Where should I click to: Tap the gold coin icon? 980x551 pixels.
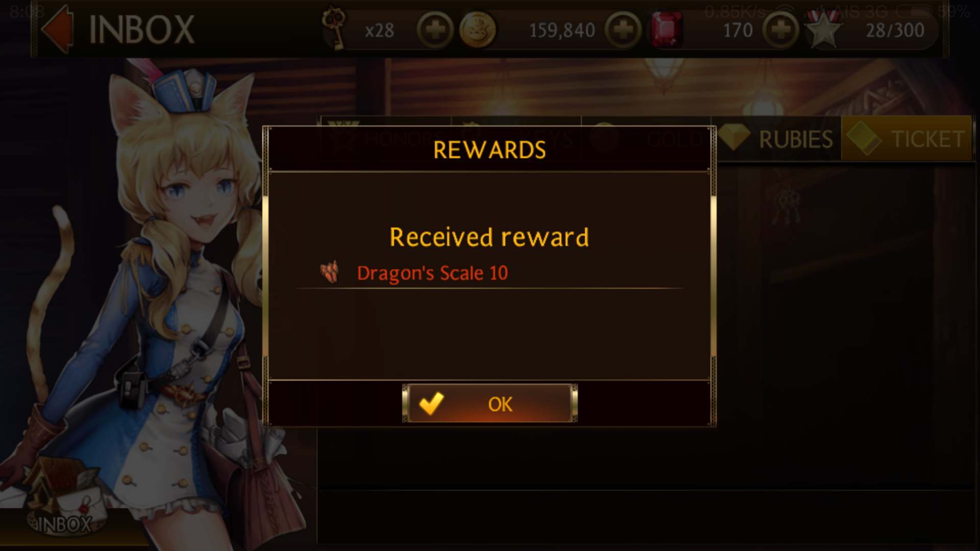pyautogui.click(x=478, y=30)
